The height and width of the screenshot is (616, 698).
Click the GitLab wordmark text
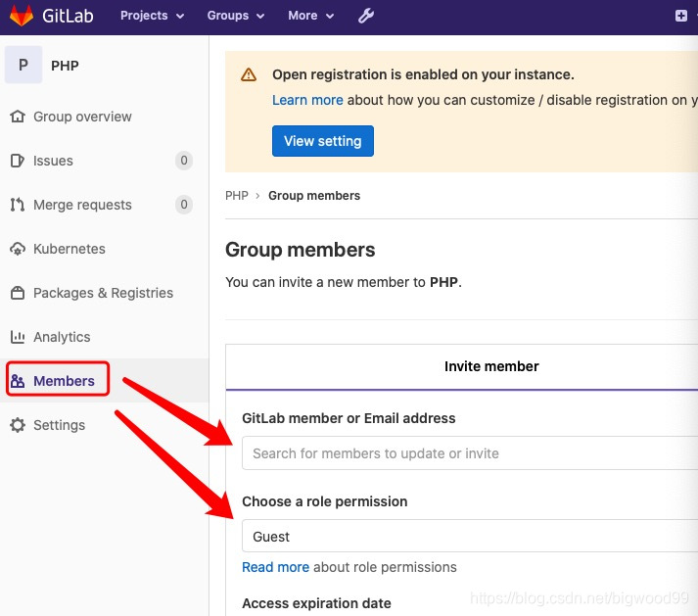(x=68, y=16)
